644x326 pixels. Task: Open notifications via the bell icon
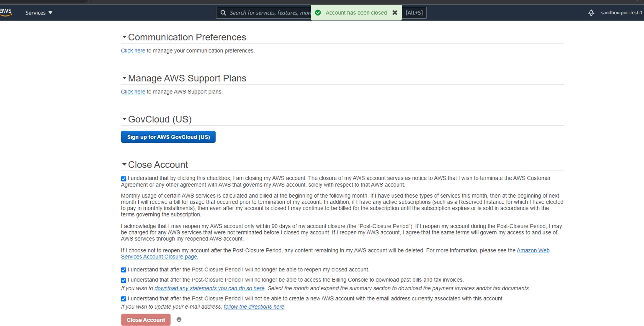(591, 13)
